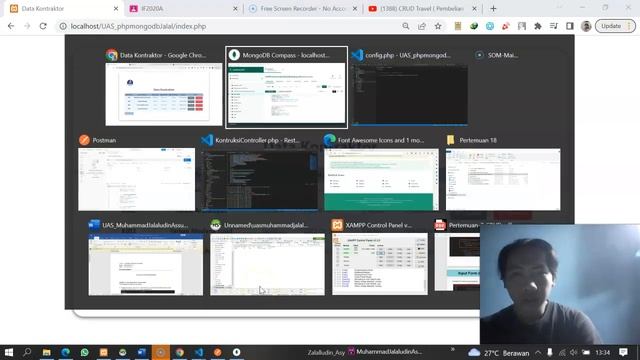Viewport: 640px width, 360px height.
Task: Open Postman from the taskbar
Action: [x=218, y=352]
